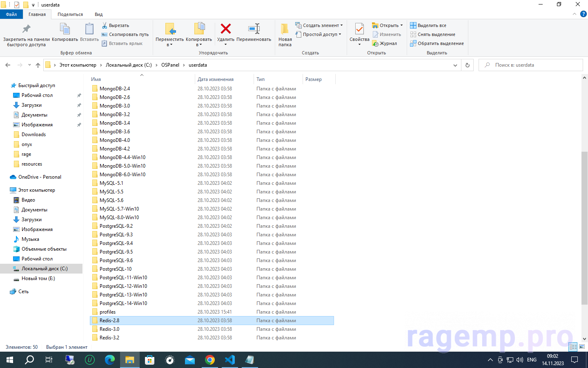Select Новый том (E:) in navigation pane
Viewport: 588px width, 368px height.
point(38,278)
